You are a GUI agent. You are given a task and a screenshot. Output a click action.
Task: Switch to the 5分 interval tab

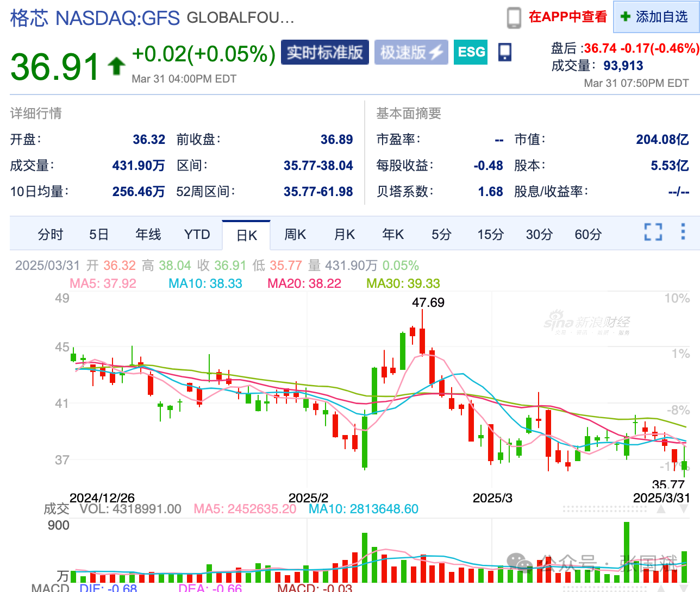[x=441, y=235]
